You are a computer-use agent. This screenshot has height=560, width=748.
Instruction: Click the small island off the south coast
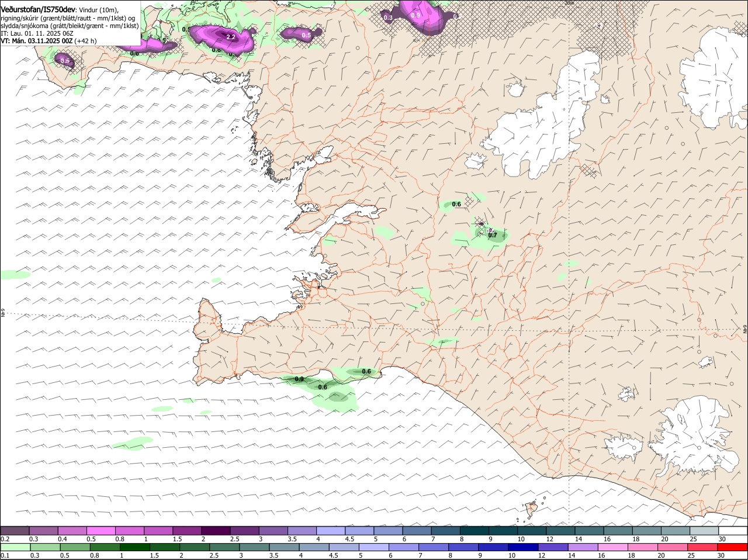click(532, 509)
